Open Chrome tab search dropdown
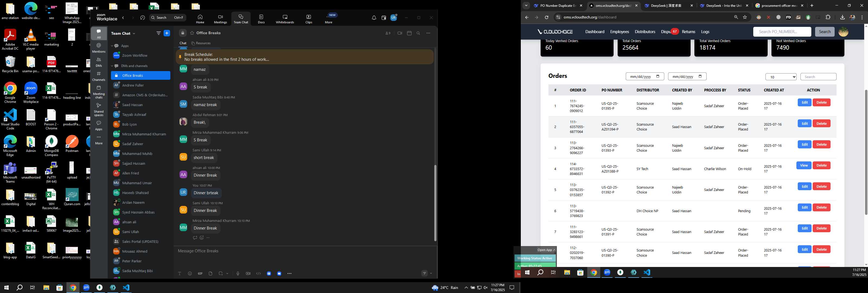The width and height of the screenshot is (868, 293). point(526,5)
